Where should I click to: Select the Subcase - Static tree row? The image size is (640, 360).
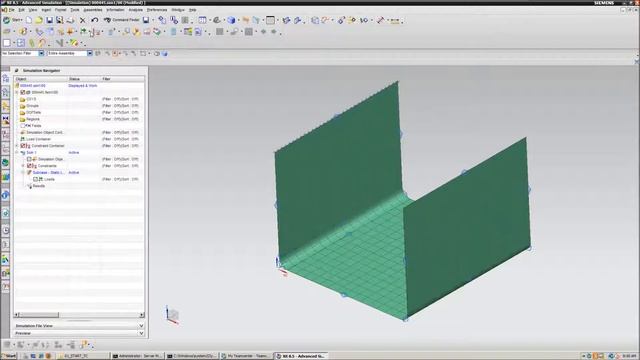(48, 173)
